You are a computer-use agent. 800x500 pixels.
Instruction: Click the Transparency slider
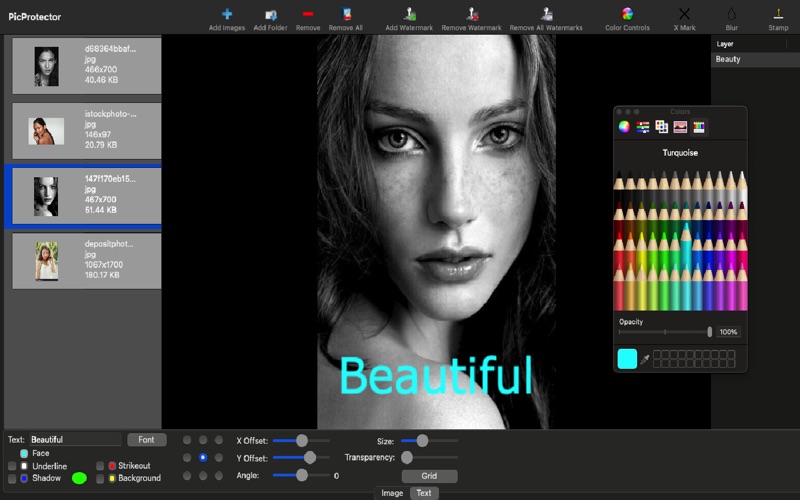pyautogui.click(x=429, y=458)
